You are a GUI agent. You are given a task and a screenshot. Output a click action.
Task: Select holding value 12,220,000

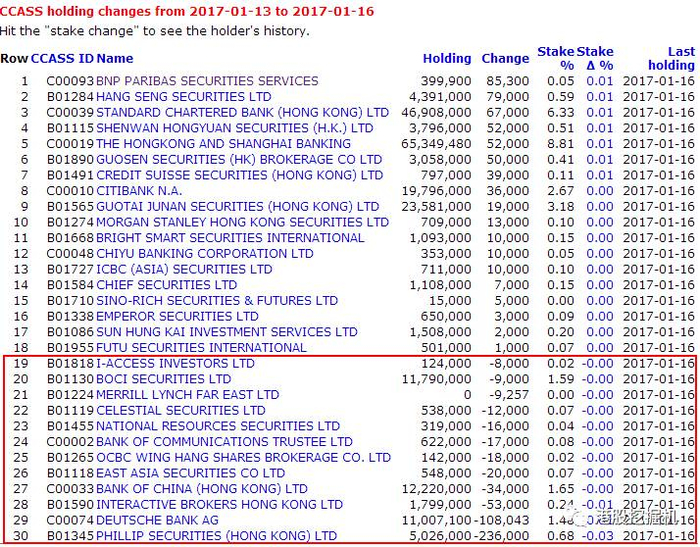(436, 489)
